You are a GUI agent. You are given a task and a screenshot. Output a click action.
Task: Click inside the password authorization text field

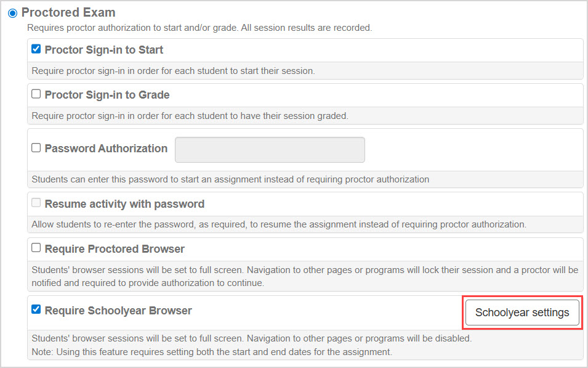tap(270, 149)
